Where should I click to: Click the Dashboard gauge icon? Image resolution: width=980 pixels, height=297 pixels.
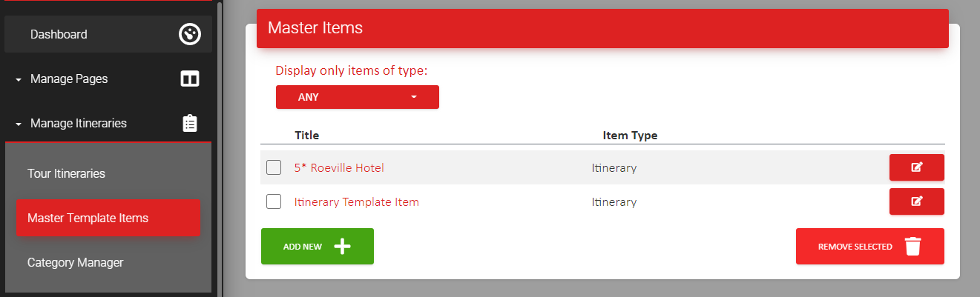click(x=190, y=34)
